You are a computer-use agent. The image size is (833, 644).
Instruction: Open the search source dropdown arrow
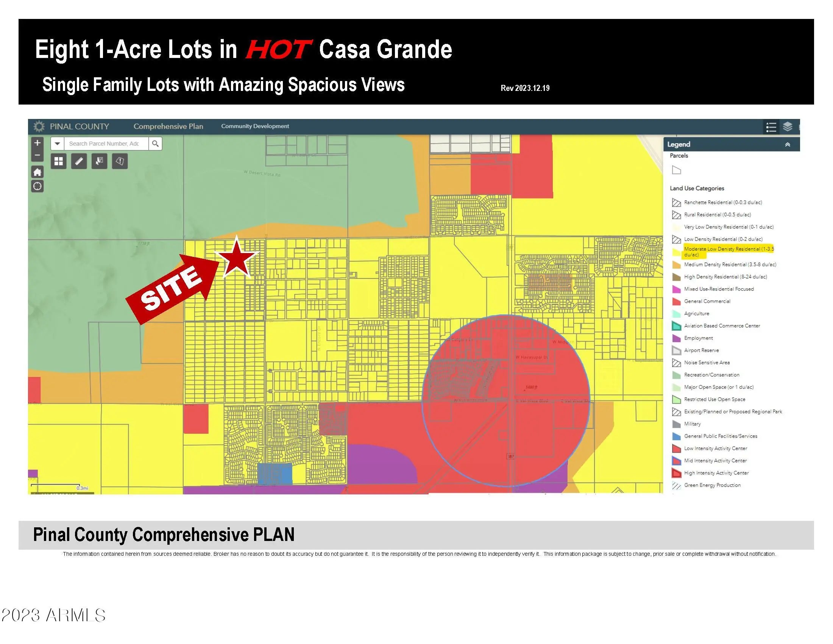click(57, 144)
